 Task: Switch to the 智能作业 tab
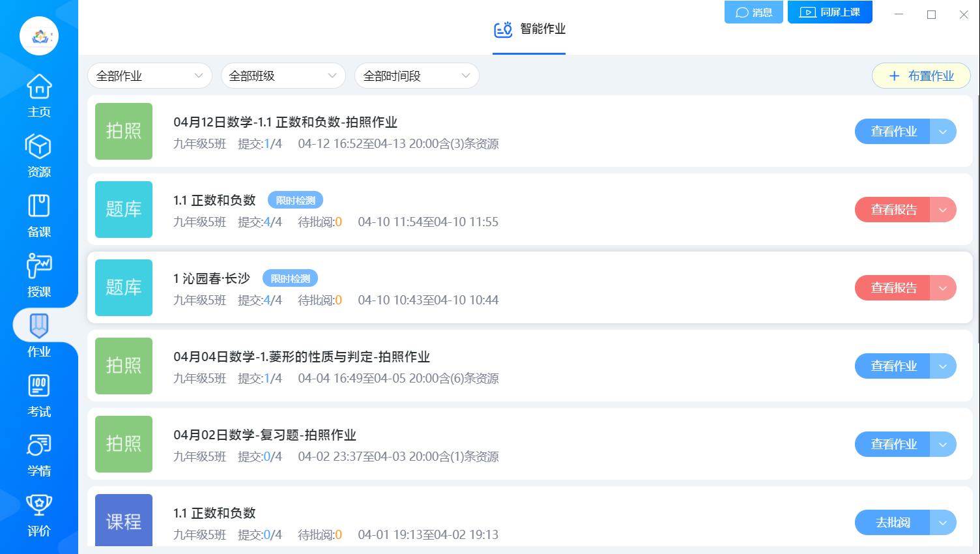[x=529, y=29]
